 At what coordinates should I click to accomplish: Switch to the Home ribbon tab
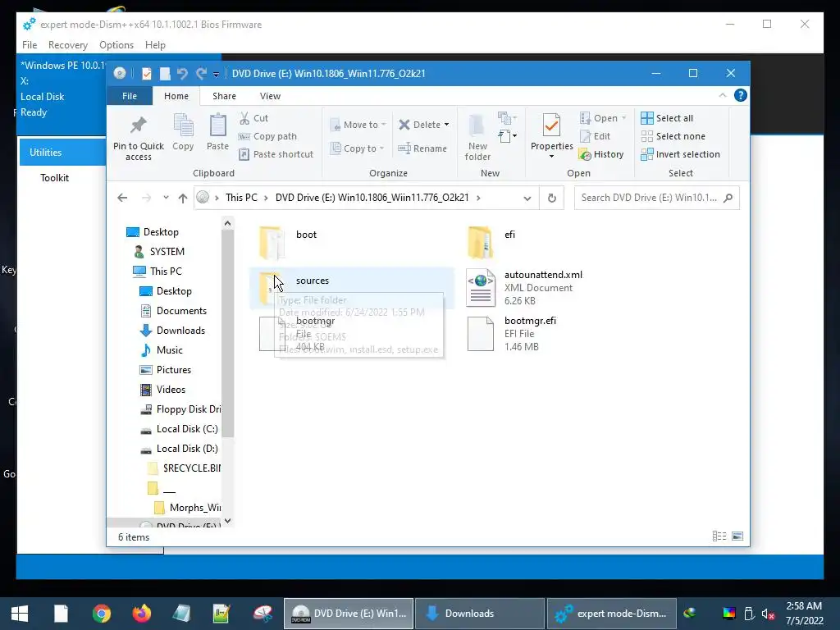coord(176,96)
